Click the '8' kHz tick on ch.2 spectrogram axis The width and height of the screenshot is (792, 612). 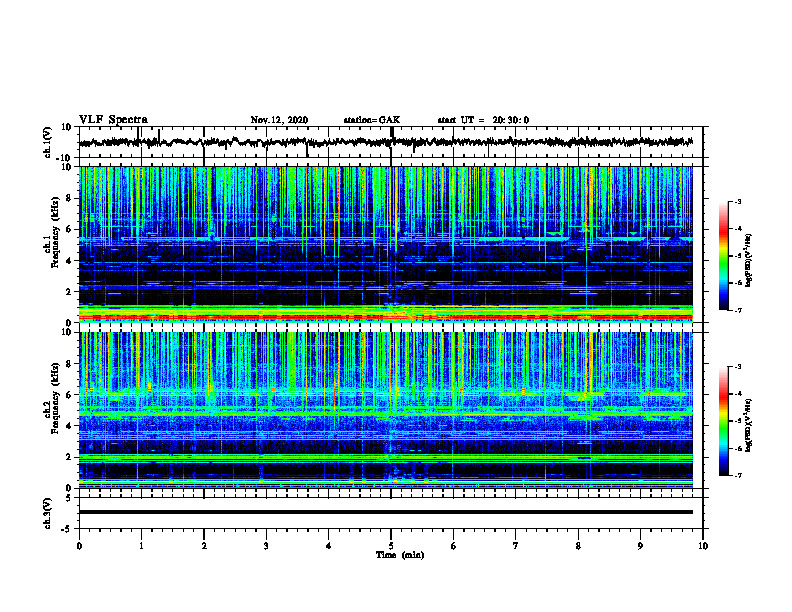pos(70,364)
